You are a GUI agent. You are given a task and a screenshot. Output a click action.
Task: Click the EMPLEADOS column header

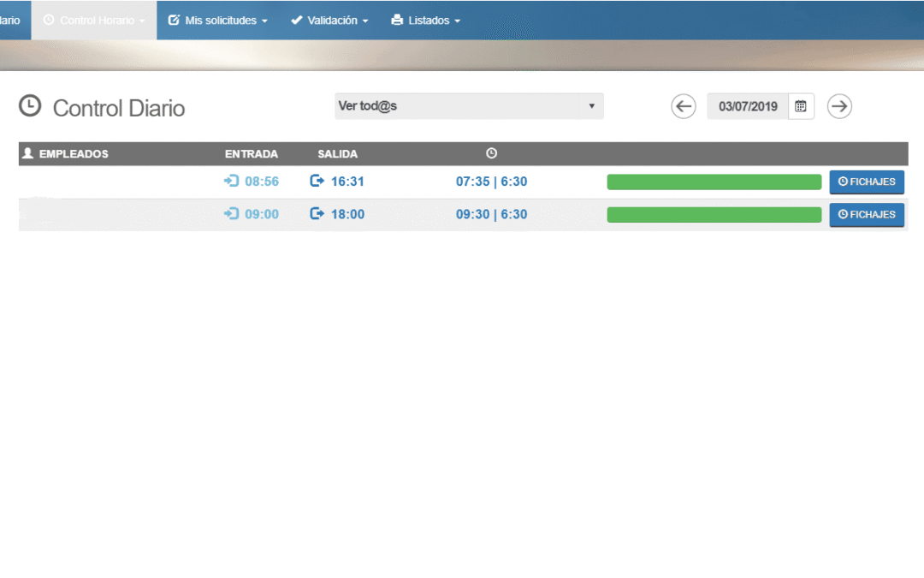(74, 154)
